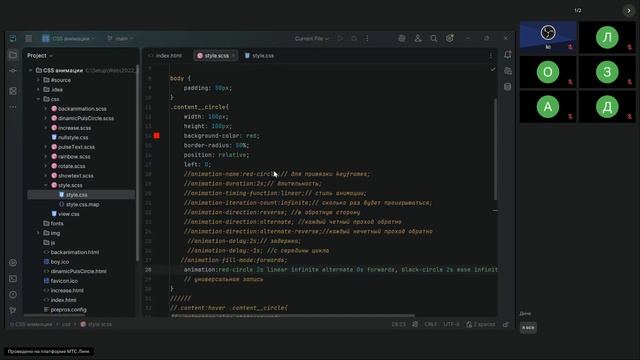Open the red color gutter swatch

[157, 136]
